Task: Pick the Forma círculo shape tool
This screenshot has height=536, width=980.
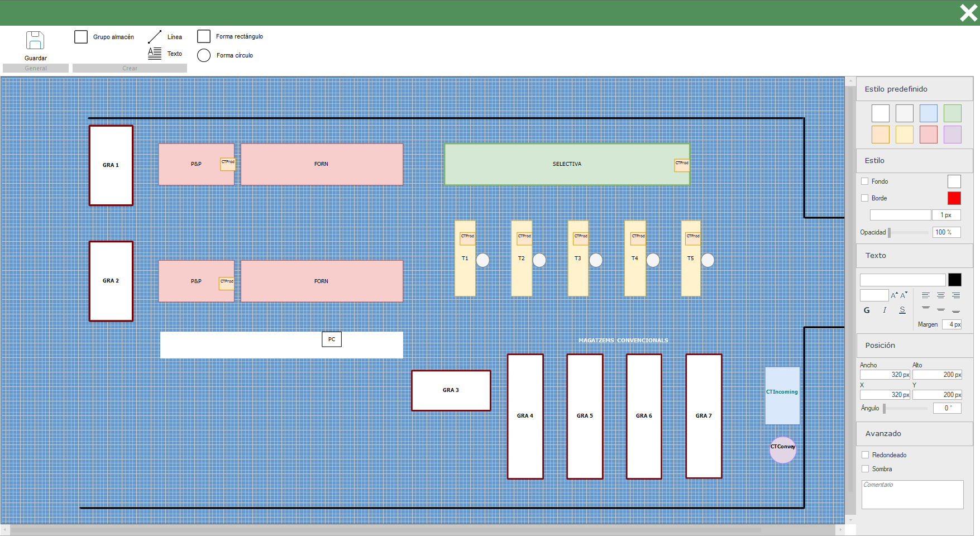Action: (204, 55)
